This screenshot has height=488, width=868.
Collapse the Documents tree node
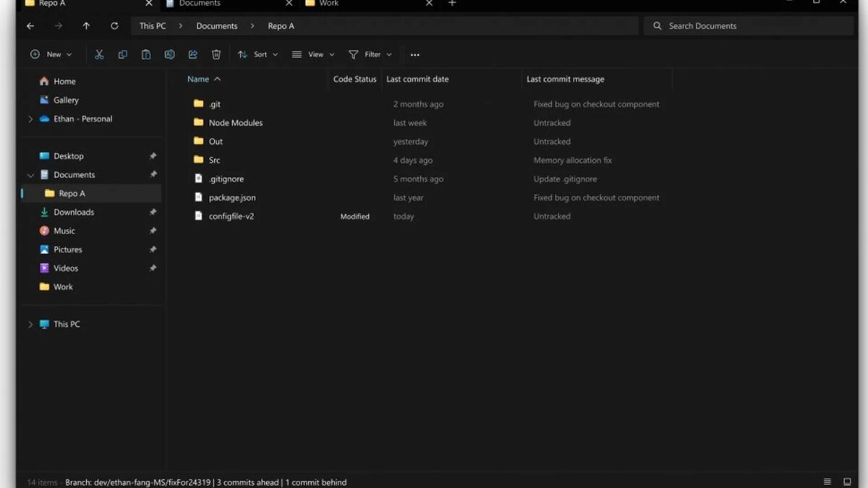[x=30, y=175]
